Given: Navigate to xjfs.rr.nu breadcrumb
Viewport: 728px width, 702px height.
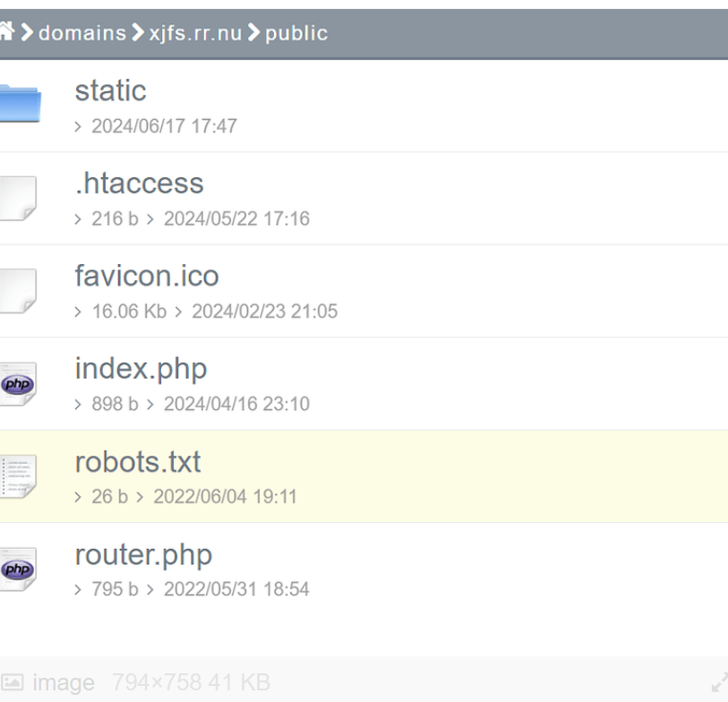Looking at the screenshot, I should coord(195,33).
